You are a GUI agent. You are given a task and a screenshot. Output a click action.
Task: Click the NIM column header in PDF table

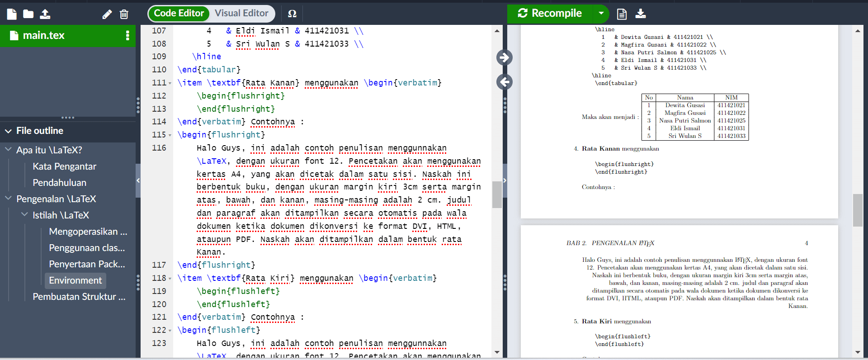click(x=731, y=98)
